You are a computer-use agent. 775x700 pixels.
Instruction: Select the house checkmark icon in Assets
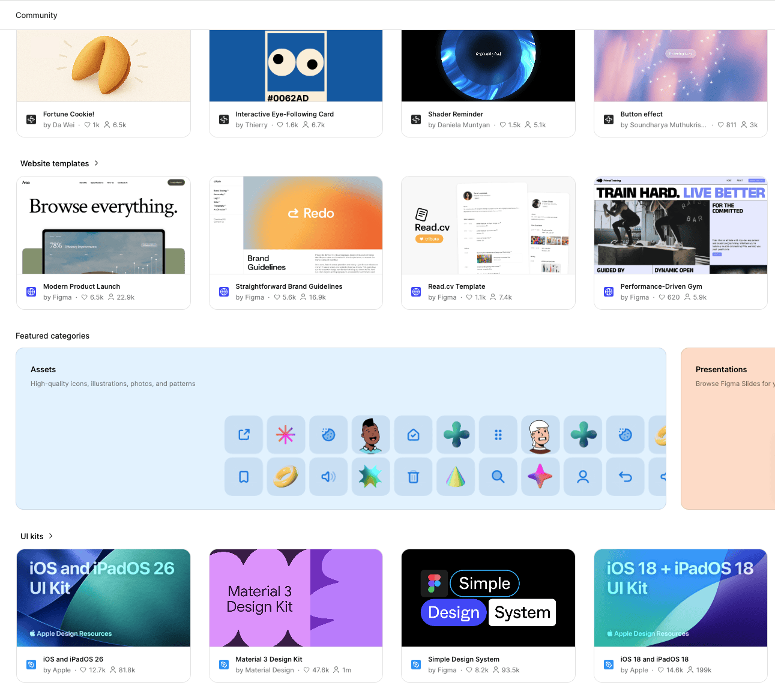point(414,435)
